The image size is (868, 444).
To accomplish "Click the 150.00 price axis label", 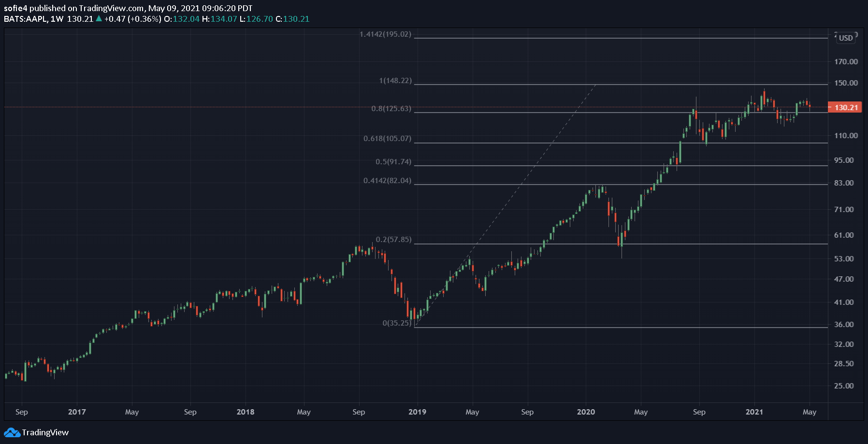I will (x=846, y=83).
